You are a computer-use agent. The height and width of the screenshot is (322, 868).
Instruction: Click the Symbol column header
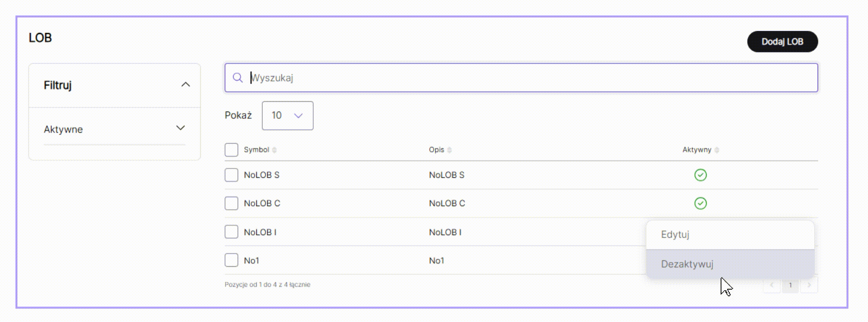[256, 150]
